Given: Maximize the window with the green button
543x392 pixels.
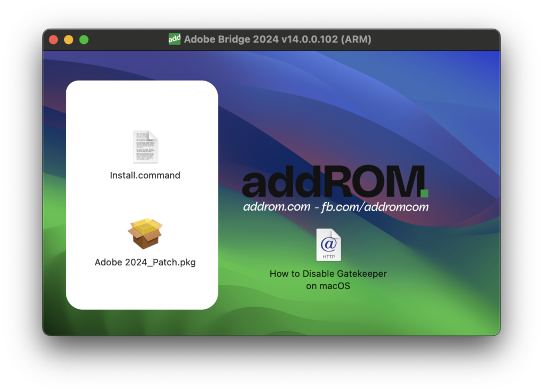Looking at the screenshot, I should pos(84,40).
